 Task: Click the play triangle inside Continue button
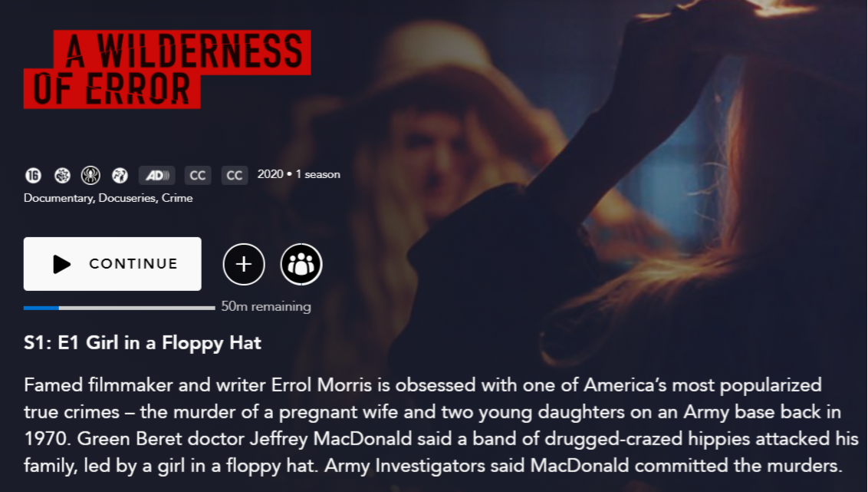61,264
